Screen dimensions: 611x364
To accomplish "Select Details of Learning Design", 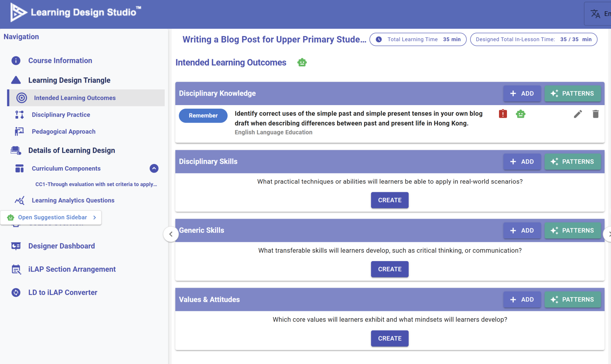I will [x=72, y=151].
